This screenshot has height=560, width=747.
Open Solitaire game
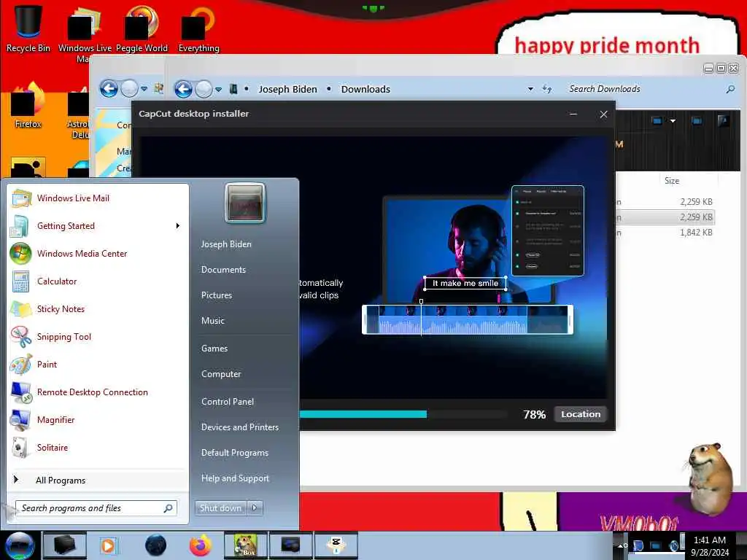point(98,447)
